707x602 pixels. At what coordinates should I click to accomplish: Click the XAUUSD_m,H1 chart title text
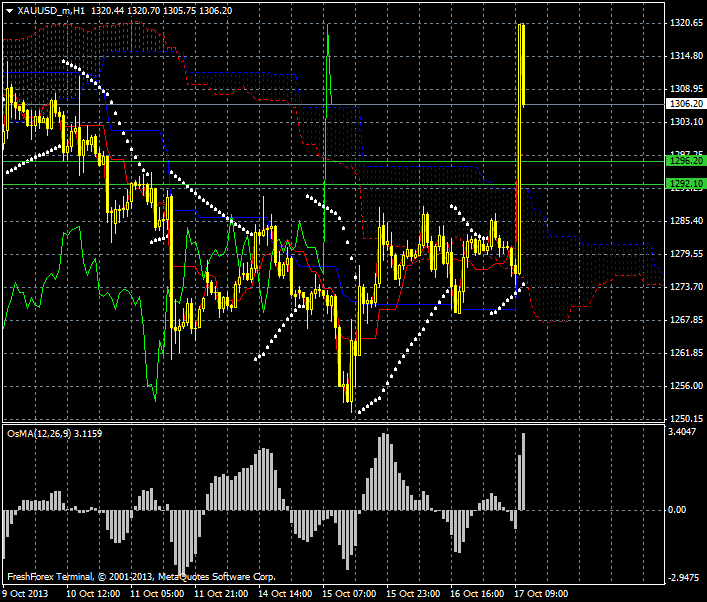pos(50,8)
